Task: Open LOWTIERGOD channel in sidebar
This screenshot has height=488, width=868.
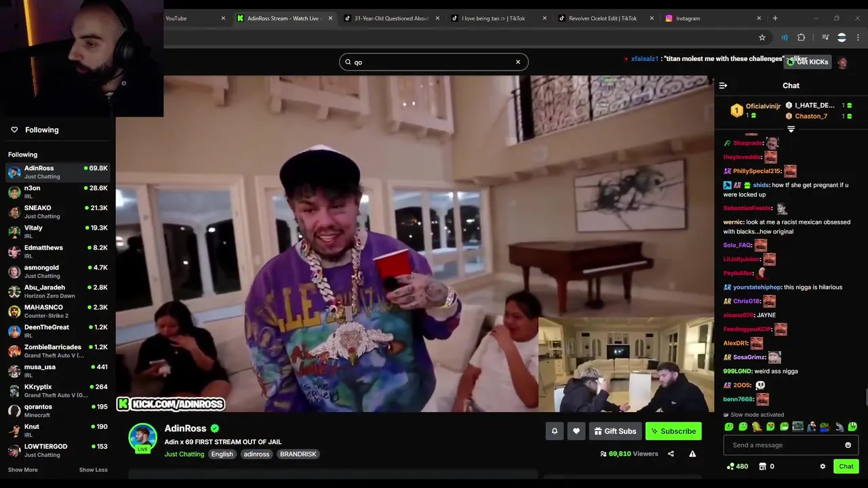Action: click(x=58, y=450)
